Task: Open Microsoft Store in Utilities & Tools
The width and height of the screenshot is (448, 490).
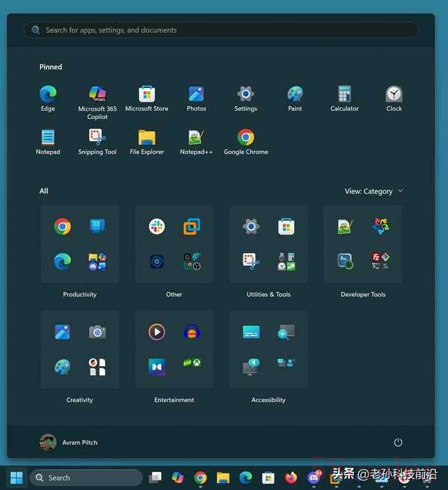Action: point(286,226)
